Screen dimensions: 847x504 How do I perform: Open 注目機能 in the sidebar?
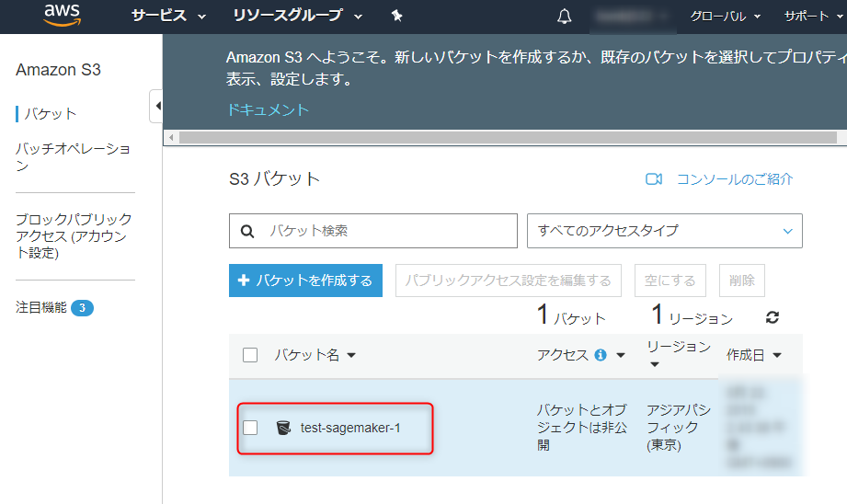[x=41, y=307]
